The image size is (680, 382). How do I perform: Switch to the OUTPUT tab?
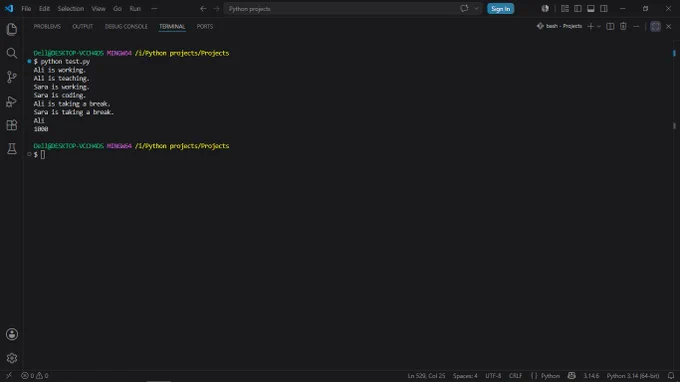click(82, 26)
